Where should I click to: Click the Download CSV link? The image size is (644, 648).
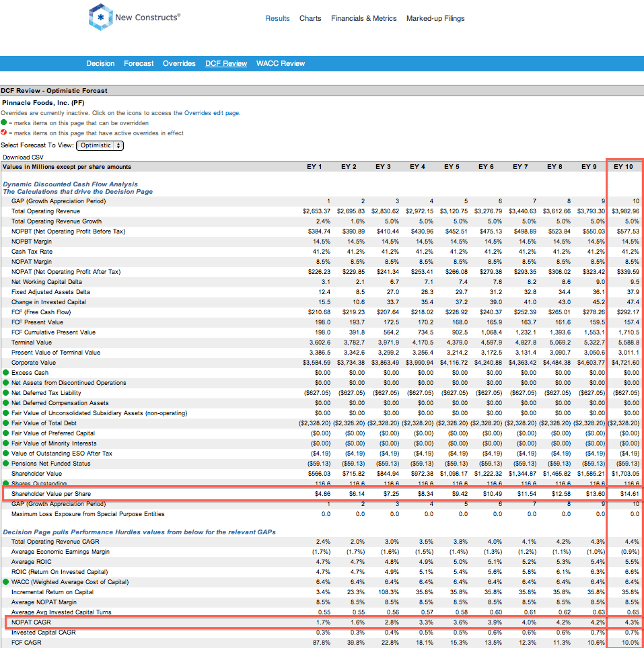(x=23, y=157)
